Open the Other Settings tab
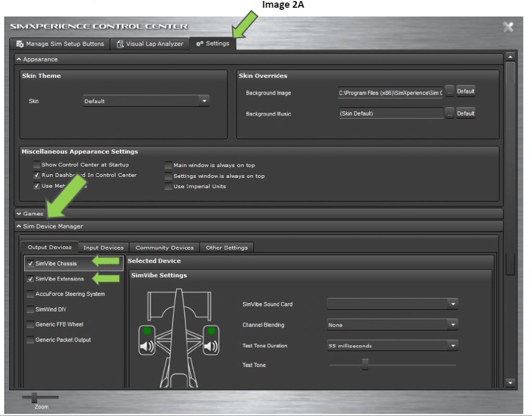This screenshot has width=532, height=416. 227,248
